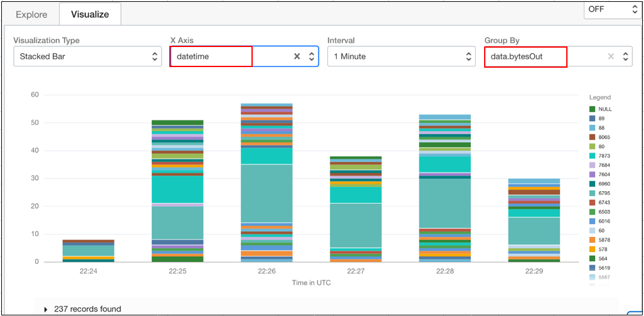Click the 5878 legend swatch

592,240
